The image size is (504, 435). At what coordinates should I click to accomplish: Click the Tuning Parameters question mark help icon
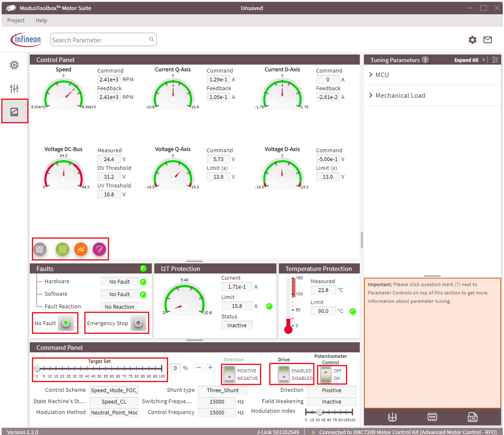[425, 60]
